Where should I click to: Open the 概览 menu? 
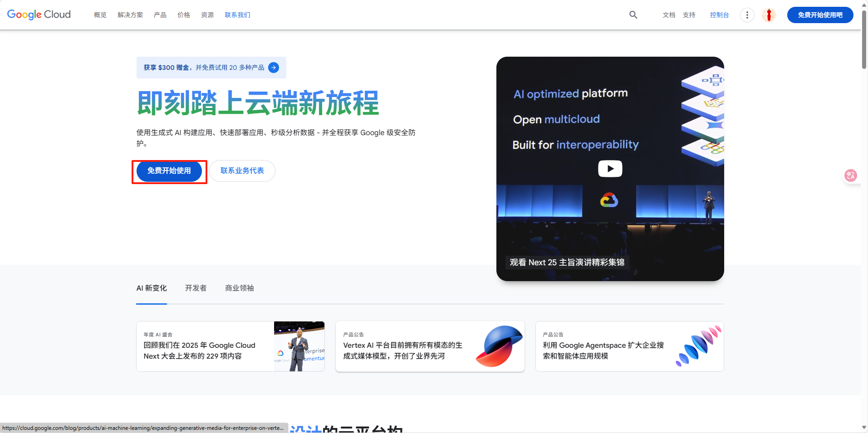[x=100, y=15]
